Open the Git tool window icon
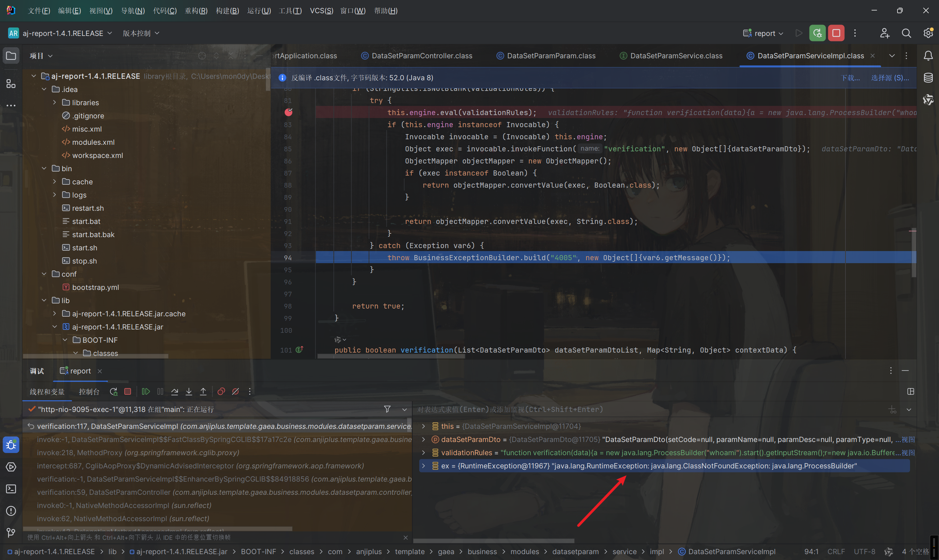This screenshot has width=939, height=560. tap(11, 533)
